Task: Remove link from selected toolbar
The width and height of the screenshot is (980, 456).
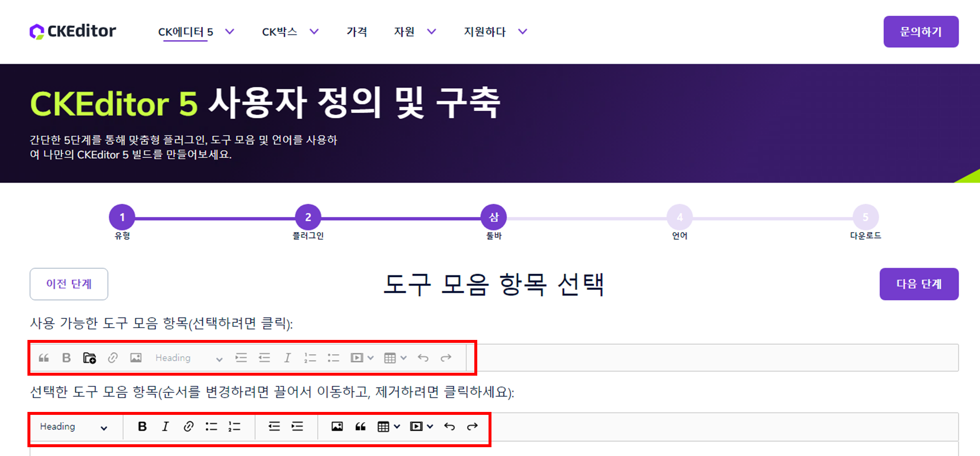Action: (189, 427)
